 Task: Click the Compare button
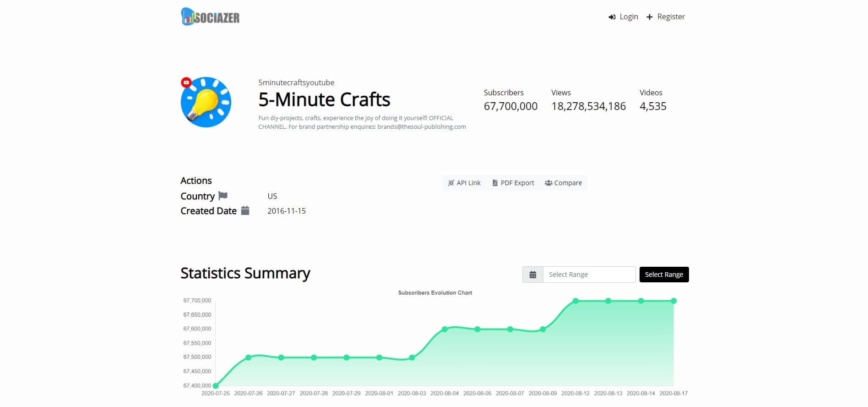click(x=564, y=183)
